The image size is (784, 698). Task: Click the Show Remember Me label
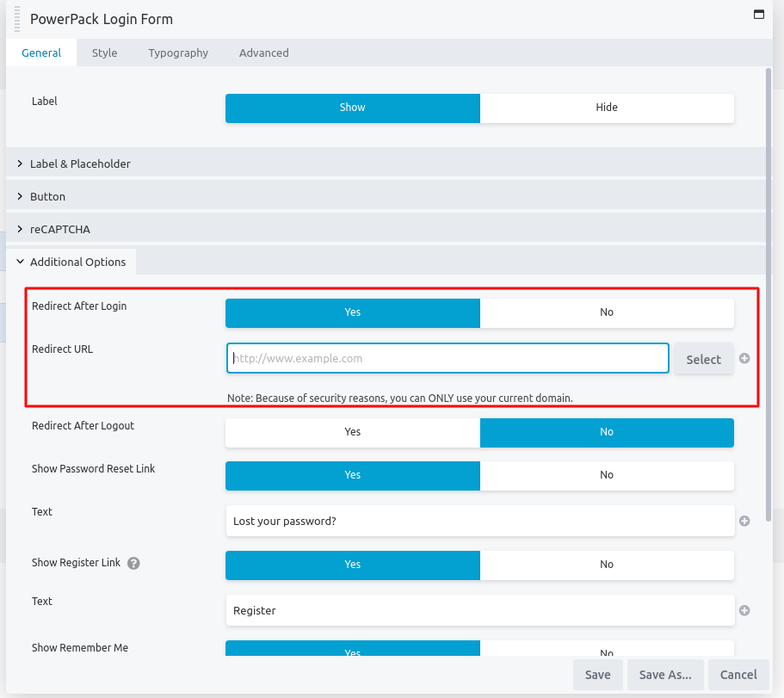click(80, 647)
